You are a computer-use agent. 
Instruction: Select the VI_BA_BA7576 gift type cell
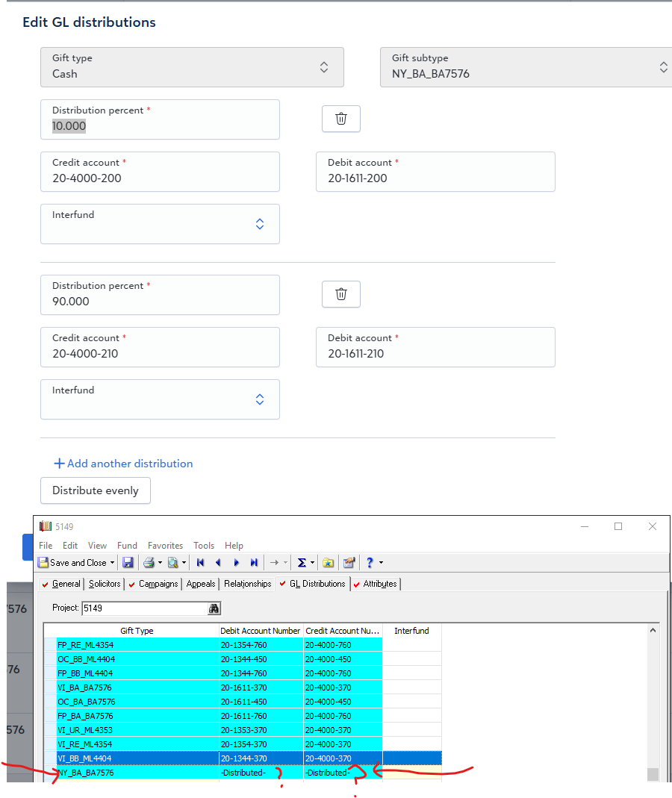pos(137,688)
